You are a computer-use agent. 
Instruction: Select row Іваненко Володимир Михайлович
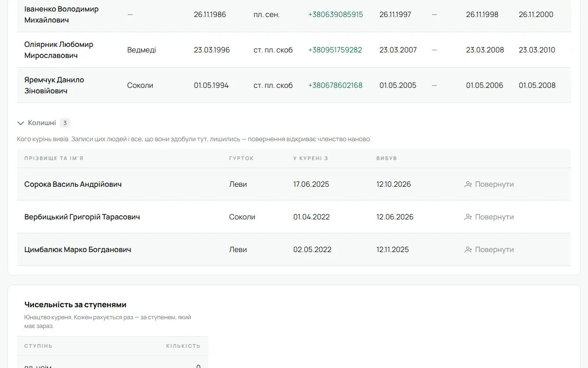coord(294,14)
